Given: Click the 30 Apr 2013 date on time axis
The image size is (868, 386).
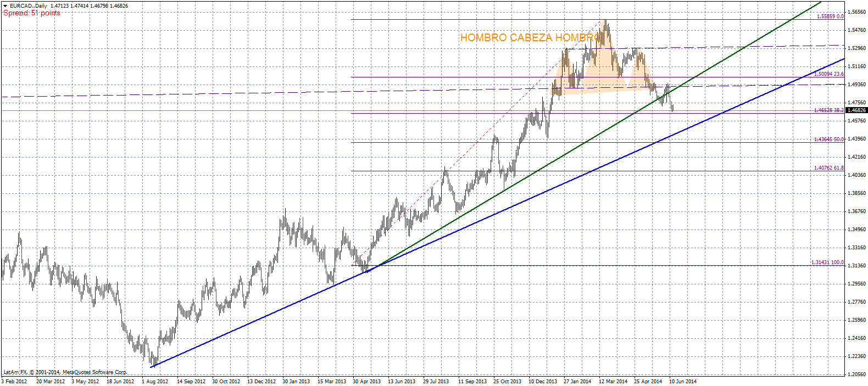Looking at the screenshot, I should point(366,382).
